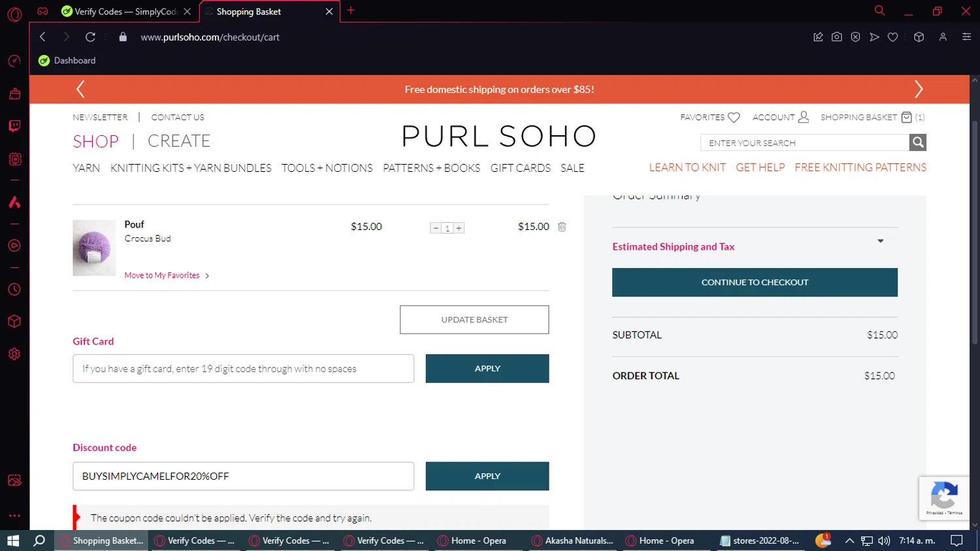Open Easy Setup menu icon

tap(966, 37)
